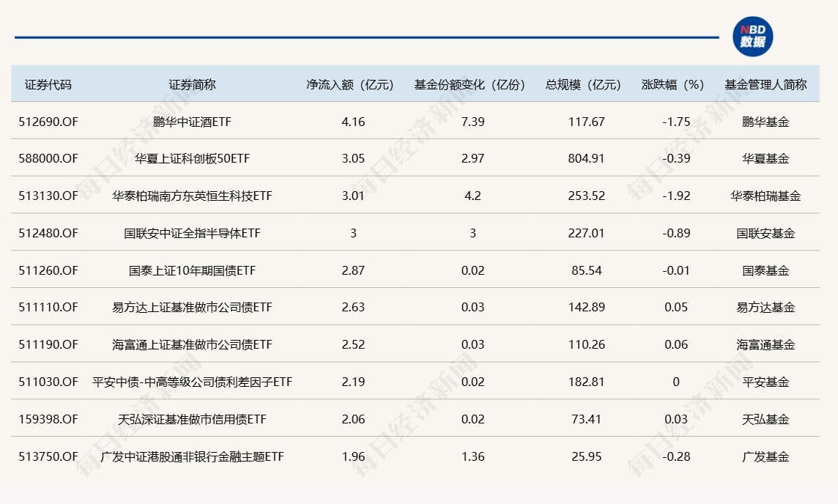This screenshot has height=504, width=838.
Task: Sort by the 总规模（亿元）column header
Action: (585, 84)
